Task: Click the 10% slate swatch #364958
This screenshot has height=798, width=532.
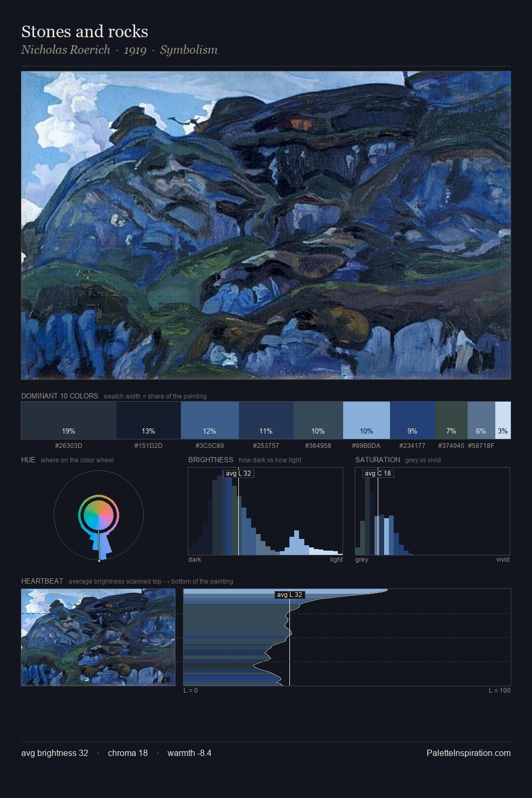Action: tap(318, 420)
